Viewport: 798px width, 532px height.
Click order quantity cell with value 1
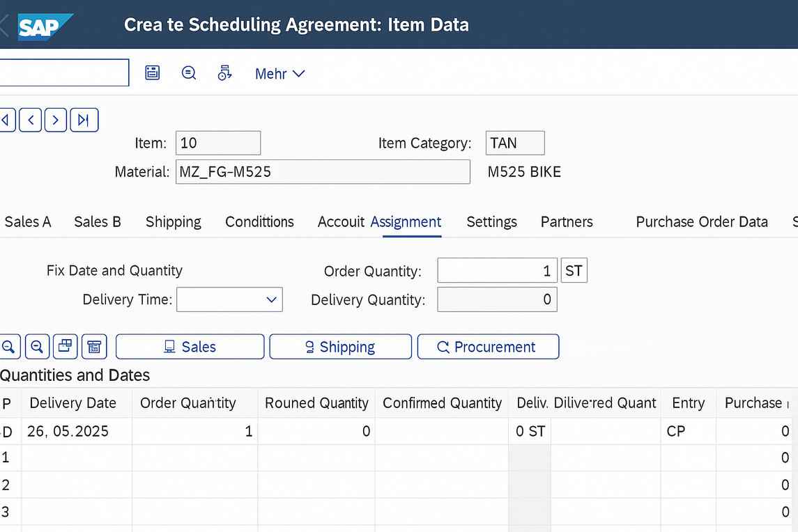tap(195, 431)
